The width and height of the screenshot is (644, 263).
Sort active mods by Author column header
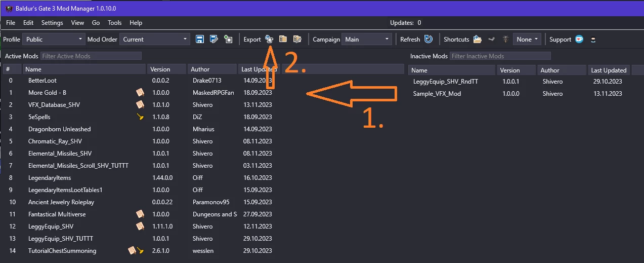click(212, 69)
